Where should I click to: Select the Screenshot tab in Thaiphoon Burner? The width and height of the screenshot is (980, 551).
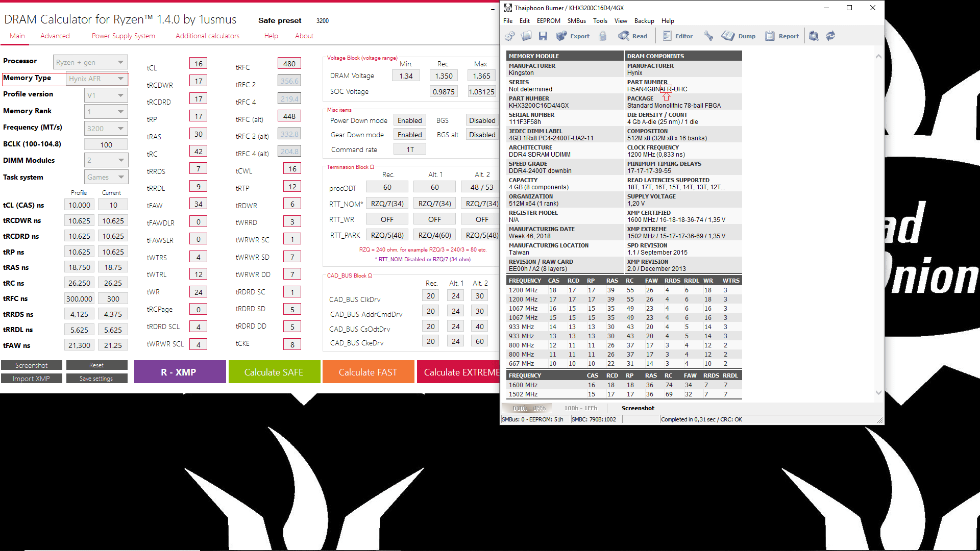638,408
